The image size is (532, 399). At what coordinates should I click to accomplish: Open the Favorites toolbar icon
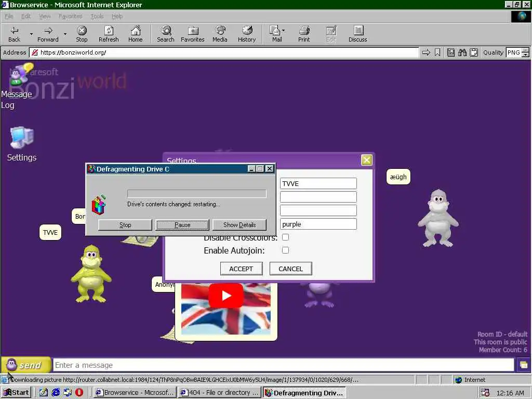click(x=193, y=34)
